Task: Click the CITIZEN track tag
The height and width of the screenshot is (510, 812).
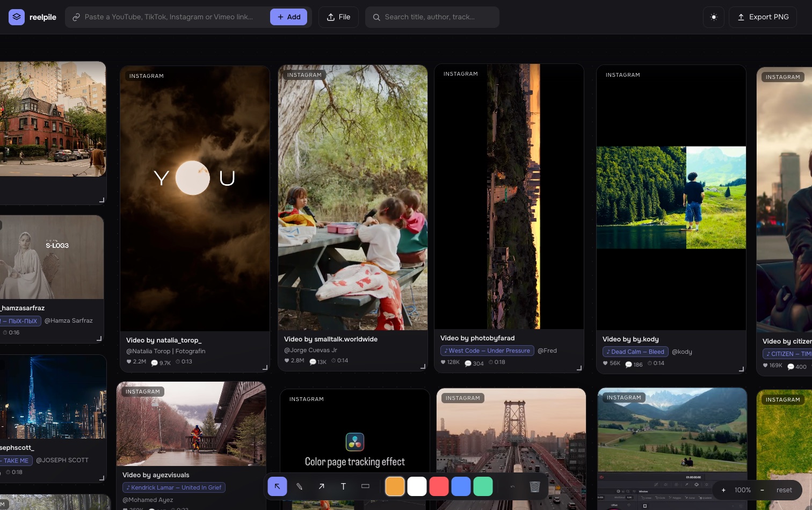Action: [x=787, y=354]
